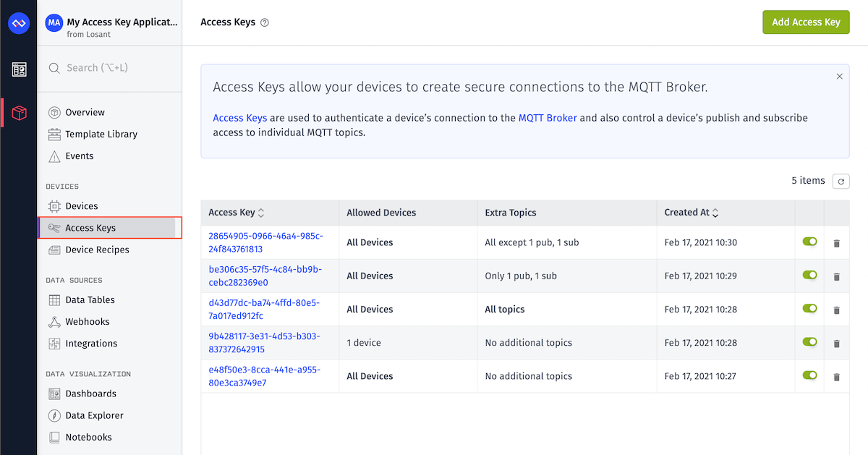868x455 pixels.
Task: Follow the MQTT Broker link in the banner
Action: click(548, 118)
